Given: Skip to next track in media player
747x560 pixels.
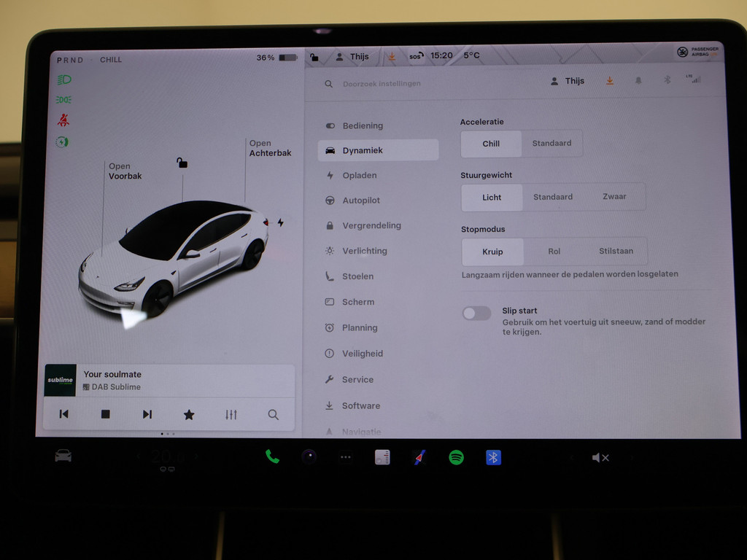Looking at the screenshot, I should [147, 414].
